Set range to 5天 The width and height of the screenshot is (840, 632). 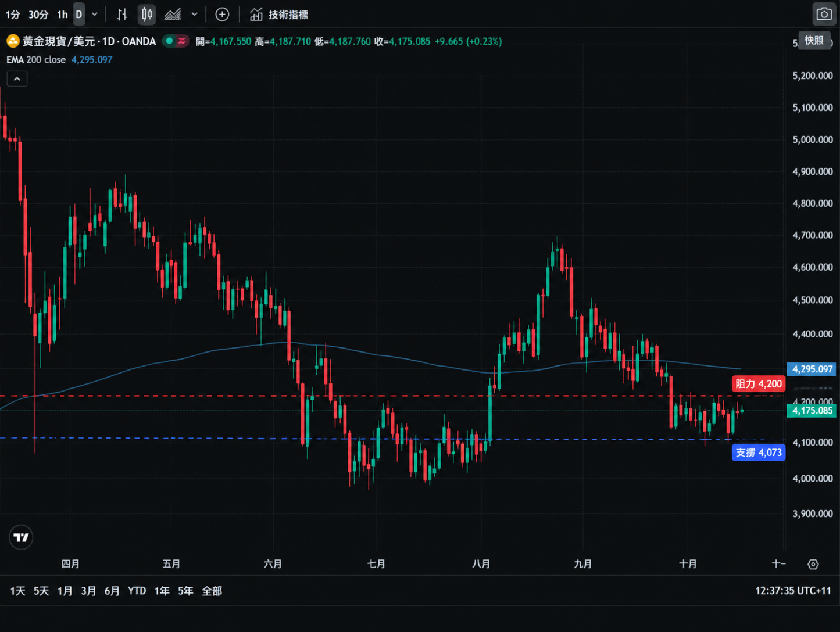pos(41,591)
